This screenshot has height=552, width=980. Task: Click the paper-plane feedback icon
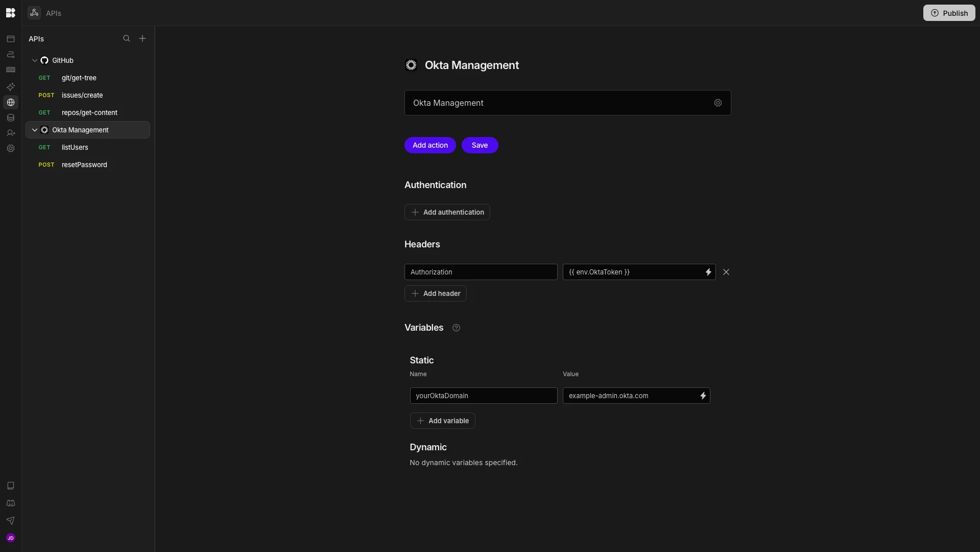11,520
